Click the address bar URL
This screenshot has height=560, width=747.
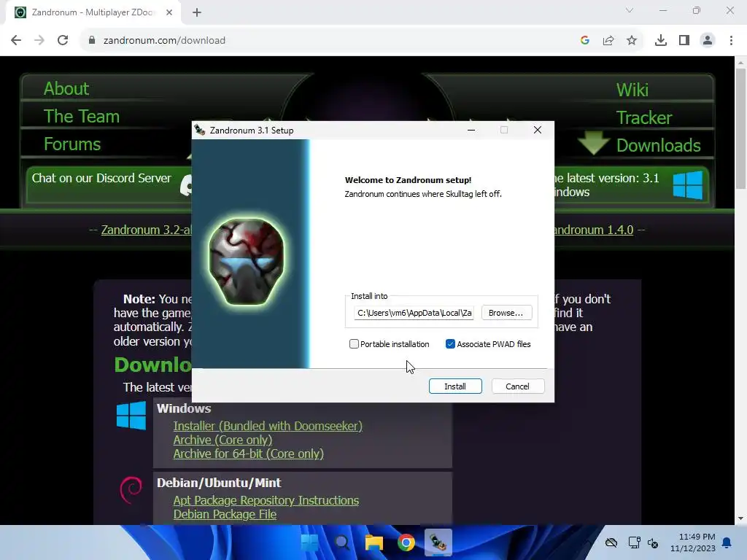click(x=164, y=40)
